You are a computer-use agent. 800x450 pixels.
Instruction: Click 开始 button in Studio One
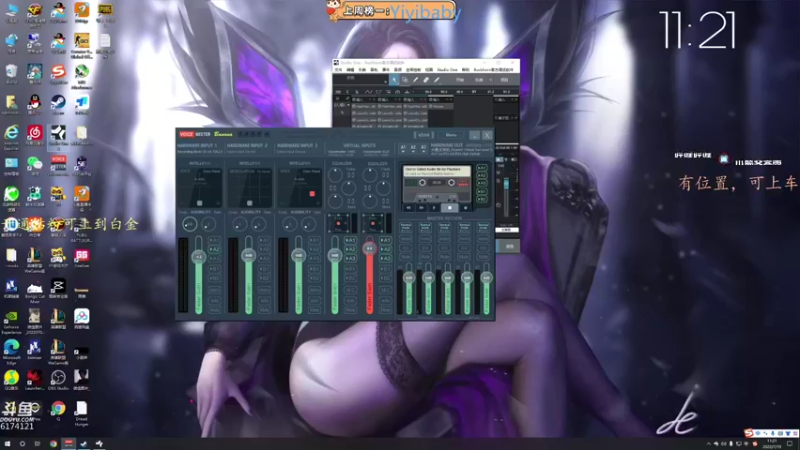pyautogui.click(x=460, y=80)
